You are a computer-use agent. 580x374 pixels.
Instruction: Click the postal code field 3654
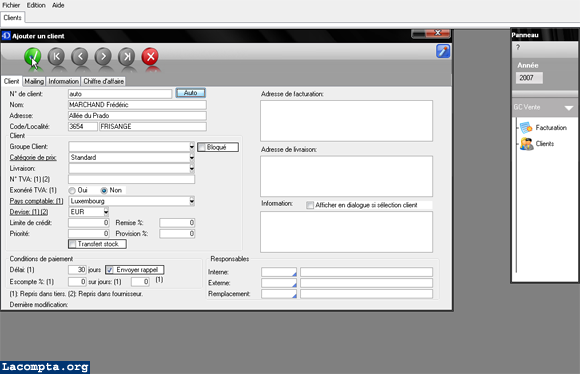pyautogui.click(x=82, y=127)
